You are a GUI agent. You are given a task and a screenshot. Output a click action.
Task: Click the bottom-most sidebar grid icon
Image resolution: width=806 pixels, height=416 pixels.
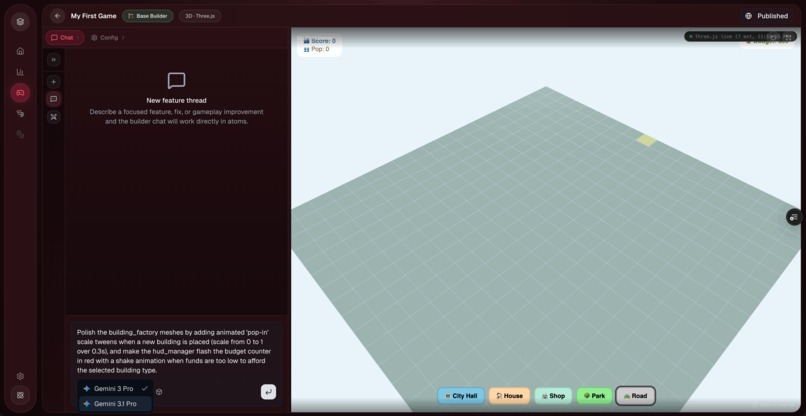click(x=20, y=395)
